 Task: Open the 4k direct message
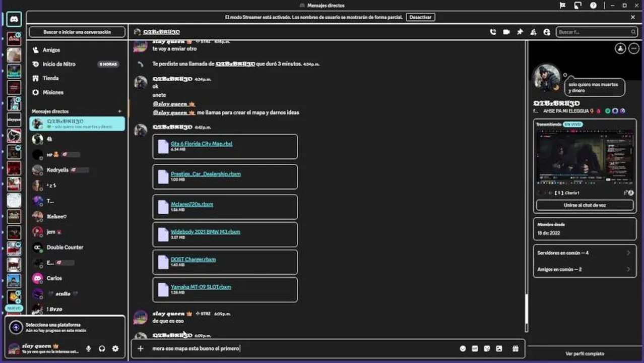tap(77, 139)
